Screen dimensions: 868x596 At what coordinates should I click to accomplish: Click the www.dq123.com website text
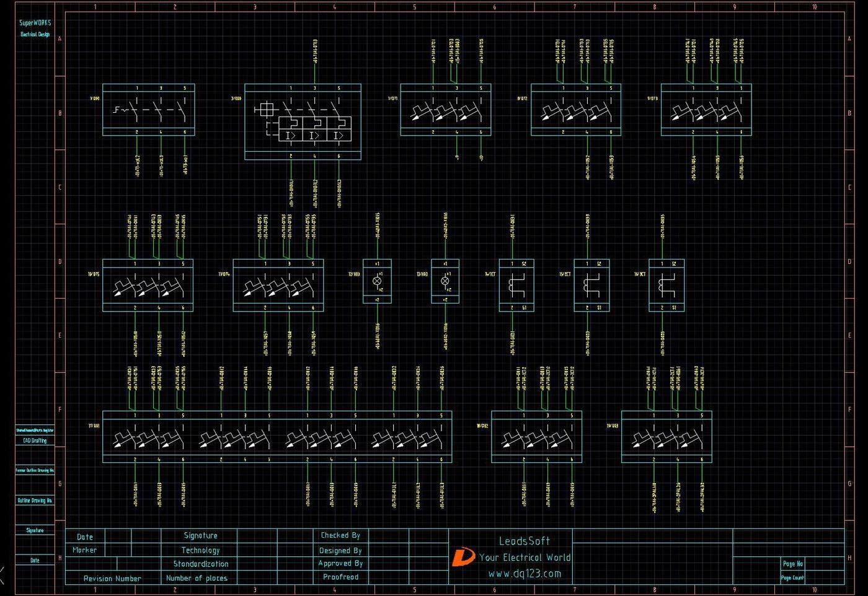(x=525, y=574)
